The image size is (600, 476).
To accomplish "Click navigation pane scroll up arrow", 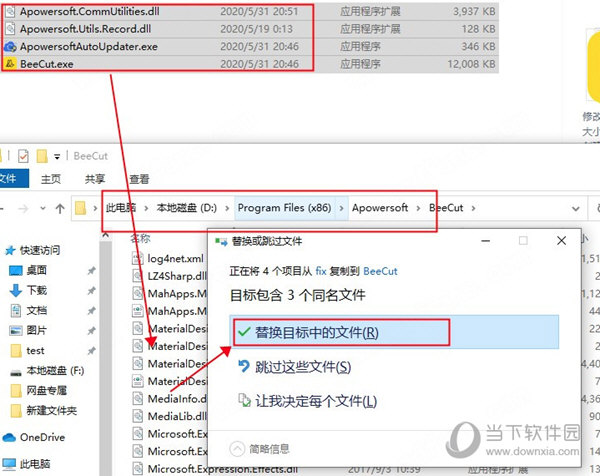I will [106, 236].
